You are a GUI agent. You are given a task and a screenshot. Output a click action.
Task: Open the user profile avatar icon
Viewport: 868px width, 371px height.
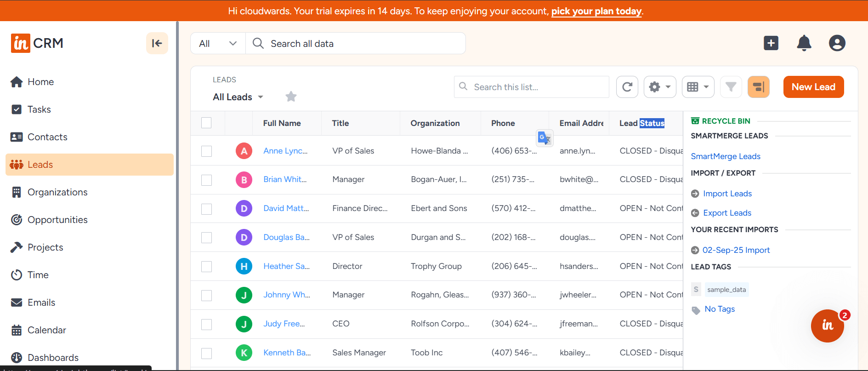837,43
